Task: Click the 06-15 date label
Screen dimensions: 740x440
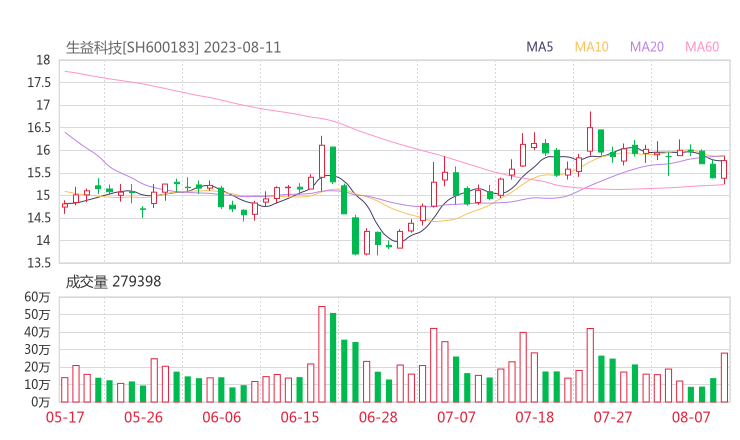Action: click(x=300, y=417)
